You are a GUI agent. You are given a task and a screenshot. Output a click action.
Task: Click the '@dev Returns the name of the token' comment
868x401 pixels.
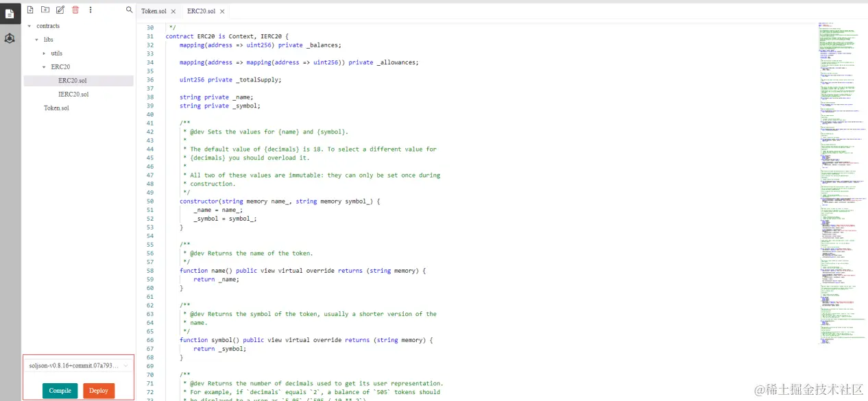tap(248, 253)
